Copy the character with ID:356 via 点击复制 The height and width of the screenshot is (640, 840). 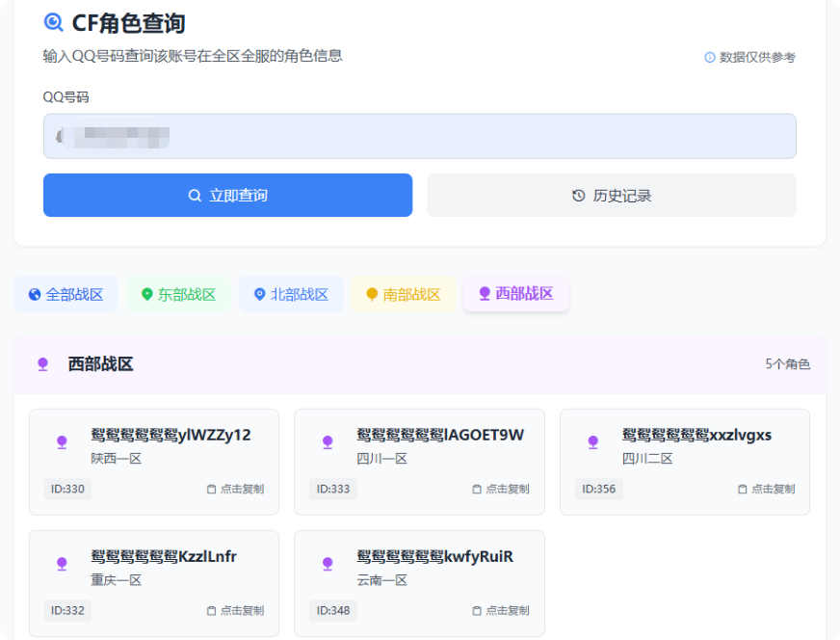[x=766, y=489]
